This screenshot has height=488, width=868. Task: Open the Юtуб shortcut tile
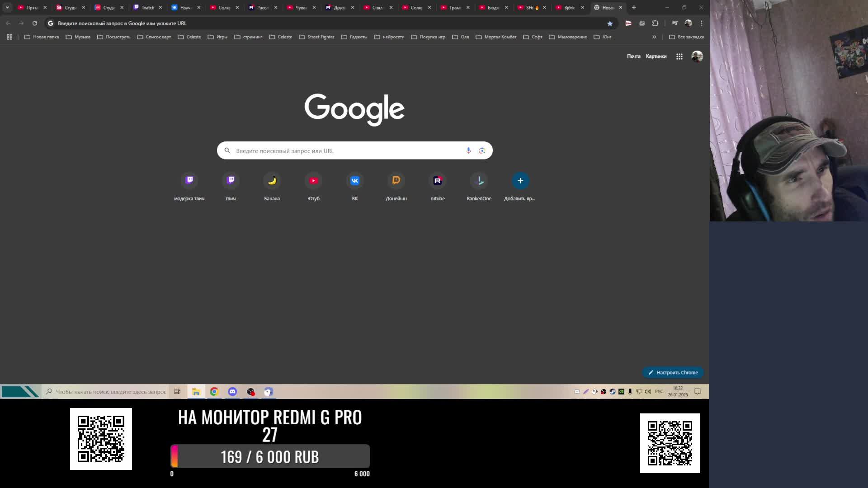click(x=313, y=181)
